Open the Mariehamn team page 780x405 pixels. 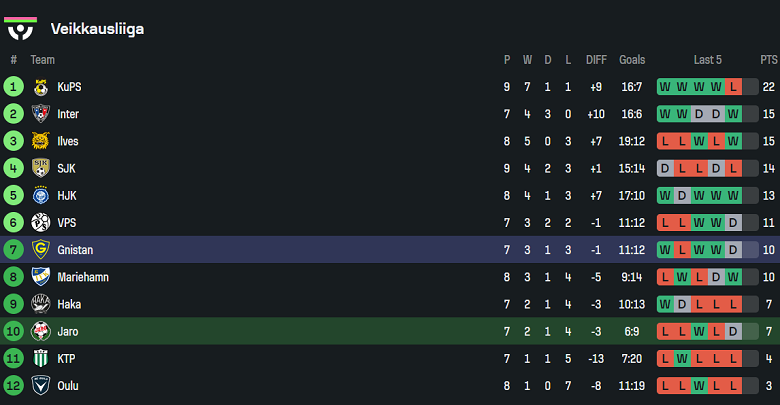tap(82, 277)
